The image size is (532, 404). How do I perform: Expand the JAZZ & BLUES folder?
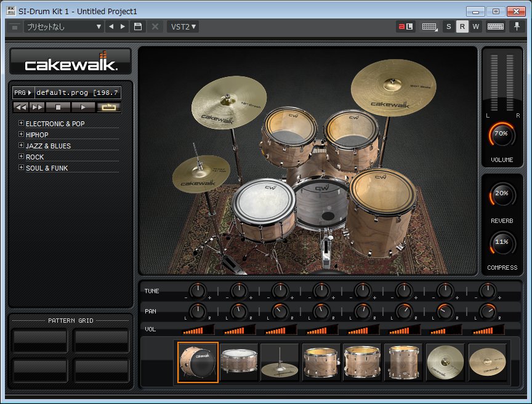click(21, 145)
